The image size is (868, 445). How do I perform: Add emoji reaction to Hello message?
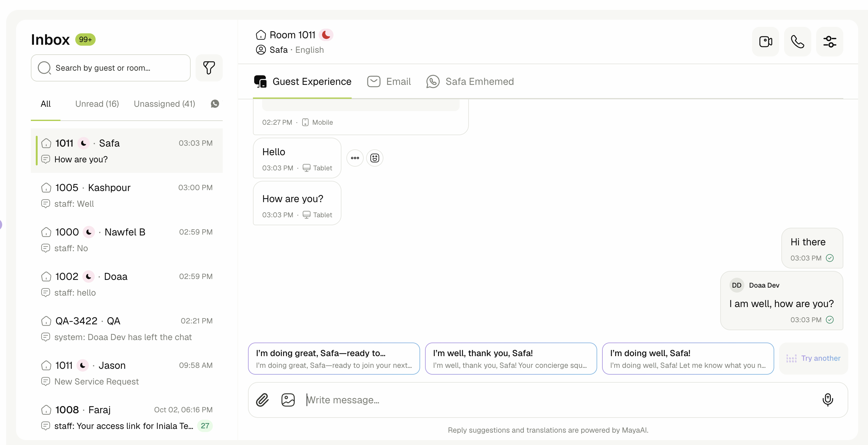tap(375, 158)
